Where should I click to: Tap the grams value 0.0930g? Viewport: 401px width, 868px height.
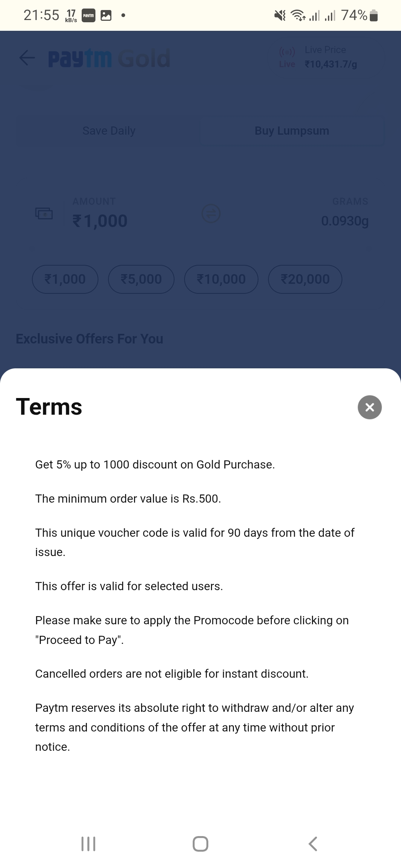tap(345, 221)
